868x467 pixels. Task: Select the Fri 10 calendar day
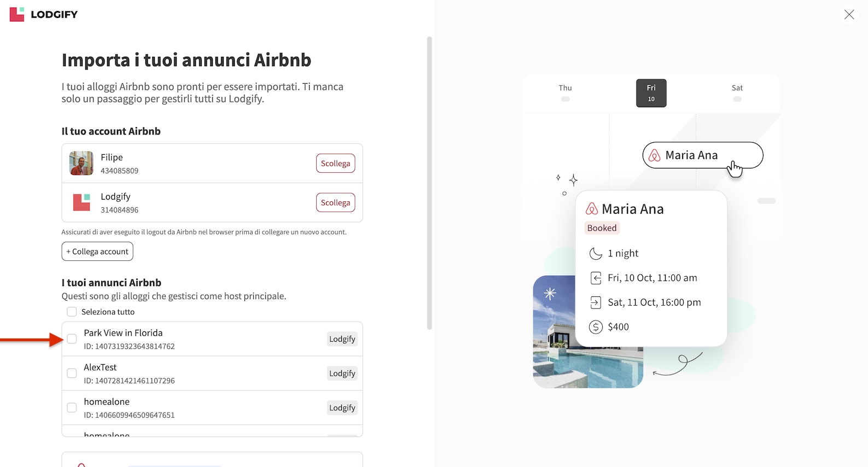tap(651, 93)
